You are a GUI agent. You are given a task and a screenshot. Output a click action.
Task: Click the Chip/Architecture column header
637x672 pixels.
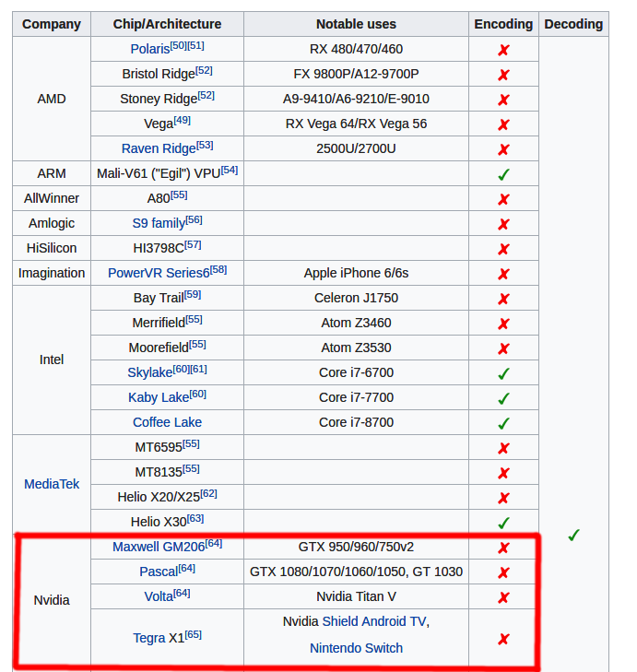[167, 24]
